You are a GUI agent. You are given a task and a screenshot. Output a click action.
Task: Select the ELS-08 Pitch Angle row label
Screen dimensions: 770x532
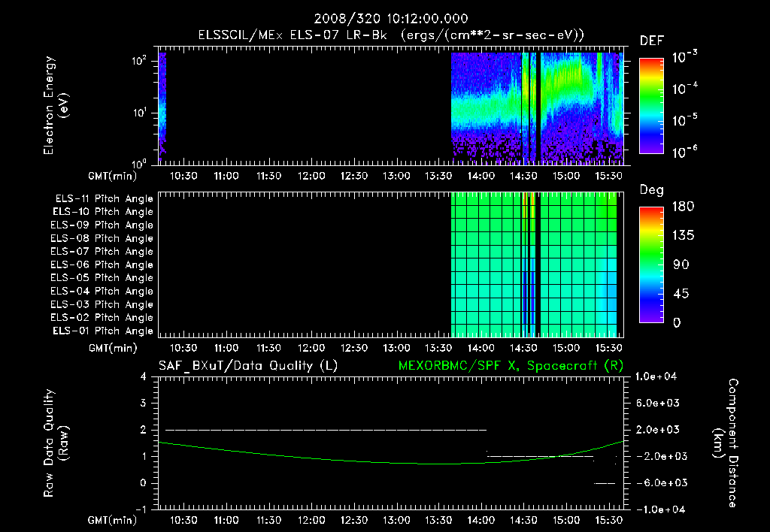(102, 238)
